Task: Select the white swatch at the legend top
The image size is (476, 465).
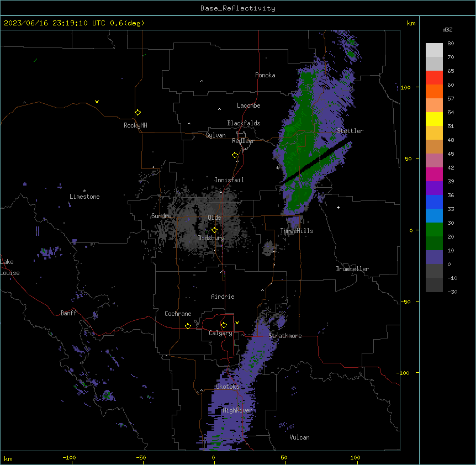Action: coord(434,50)
